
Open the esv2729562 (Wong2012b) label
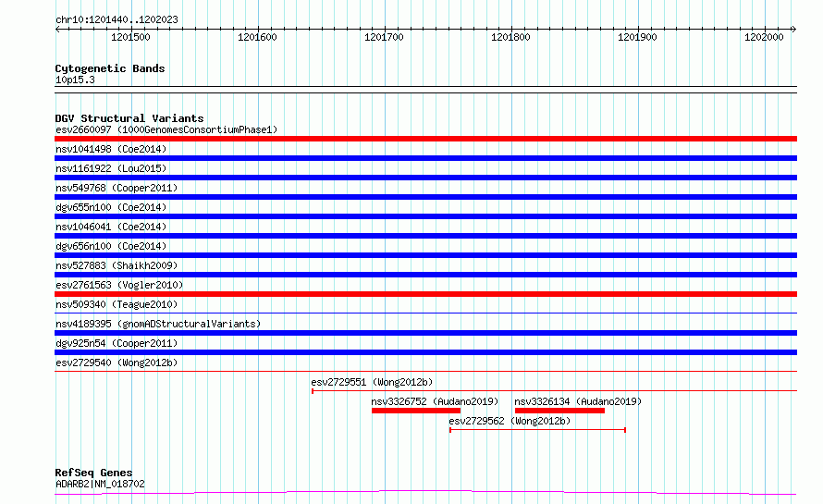pos(510,421)
